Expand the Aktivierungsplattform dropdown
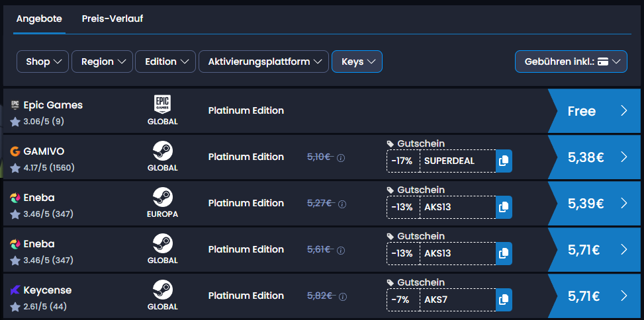644x320 pixels. 263,61
